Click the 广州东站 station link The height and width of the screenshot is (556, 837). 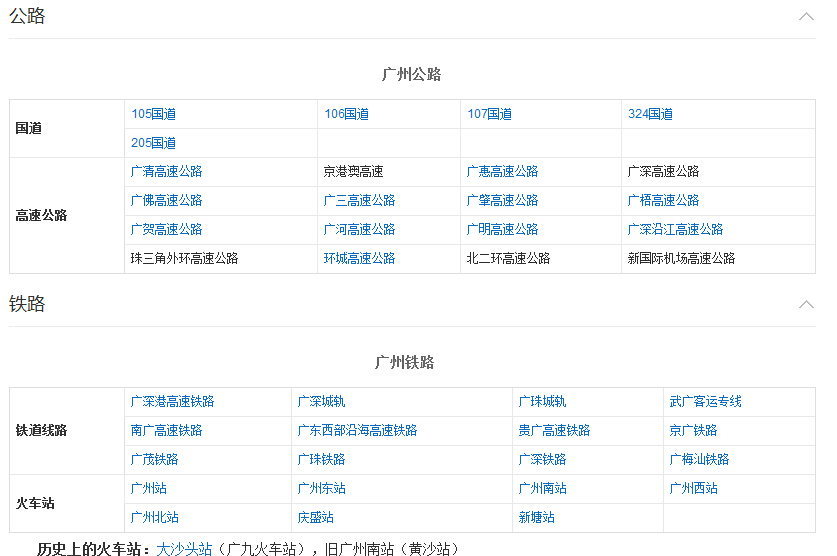click(321, 489)
